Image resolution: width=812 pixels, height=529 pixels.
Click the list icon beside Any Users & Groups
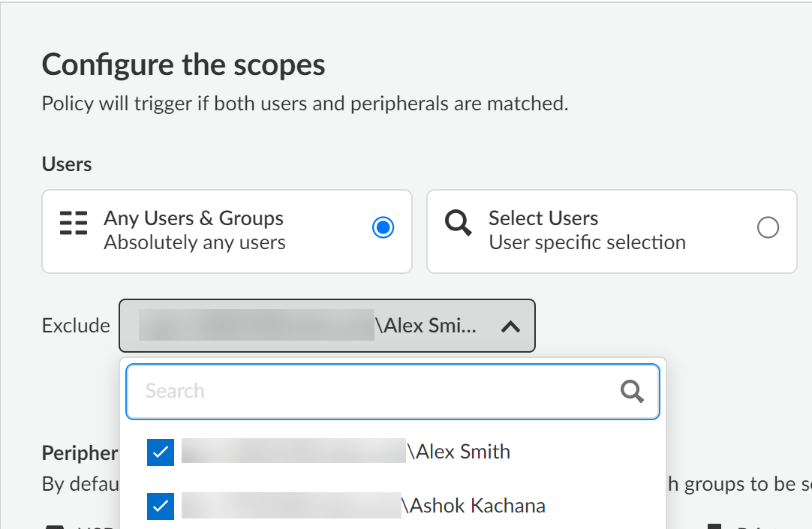tap(74, 223)
